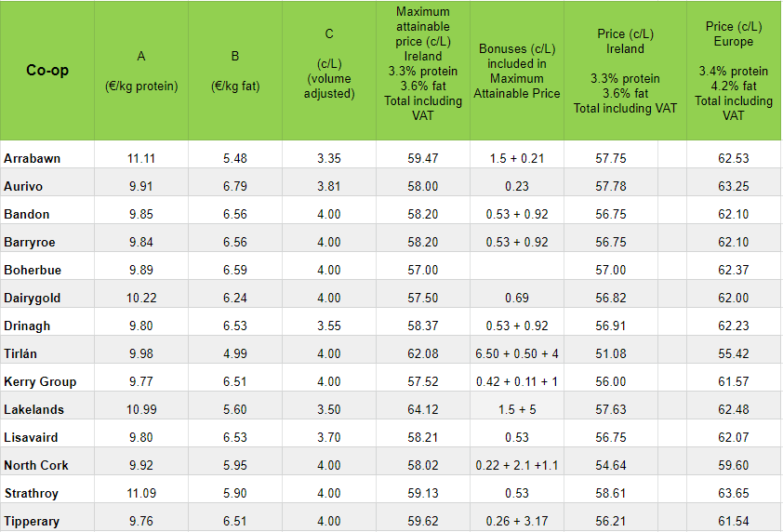Click Strathroy's Europe price 63.65

point(734,494)
